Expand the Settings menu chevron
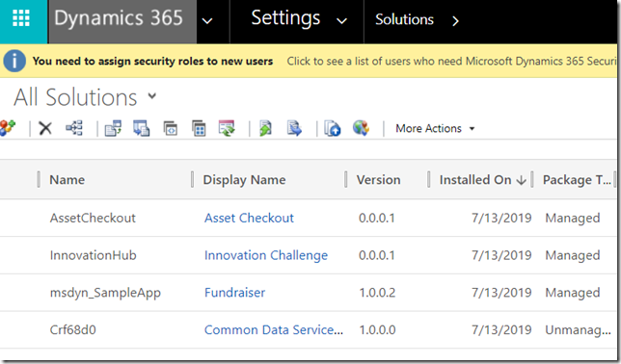This screenshot has height=364, width=621. click(x=341, y=20)
